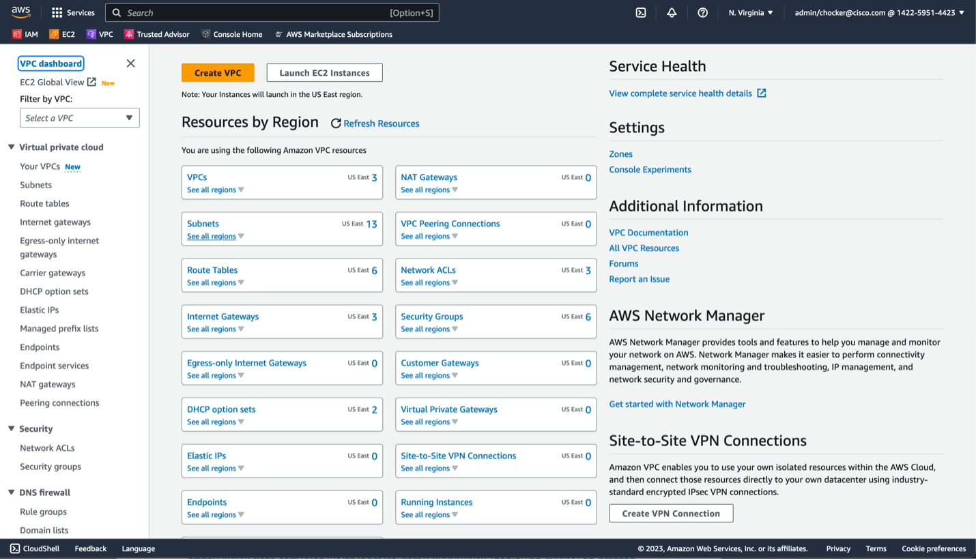Close the VPC sidebar navigation panel
This screenshot has height=560, width=976.
[130, 63]
